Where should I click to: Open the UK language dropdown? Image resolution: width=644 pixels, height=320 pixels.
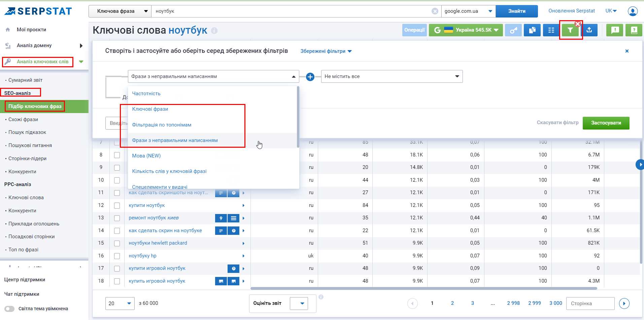(611, 11)
